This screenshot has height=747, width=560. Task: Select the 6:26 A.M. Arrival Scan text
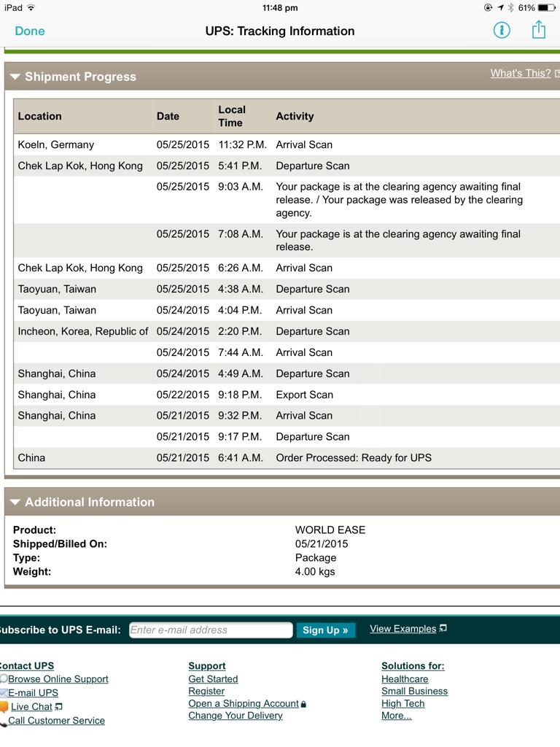(x=304, y=268)
